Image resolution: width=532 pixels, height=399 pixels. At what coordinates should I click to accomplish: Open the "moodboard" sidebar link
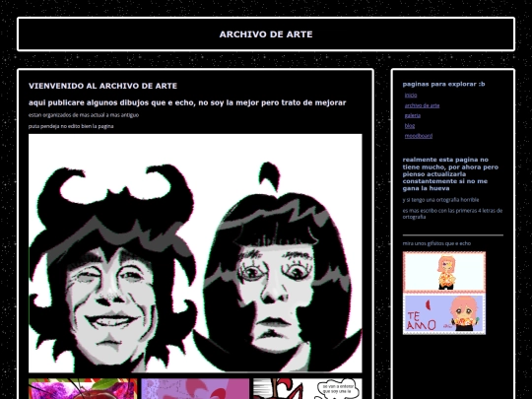pos(419,136)
